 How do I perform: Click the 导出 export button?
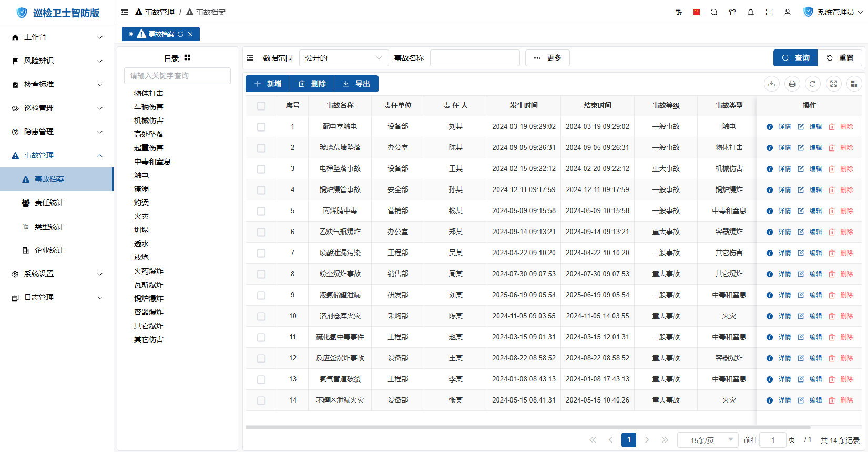click(x=356, y=84)
